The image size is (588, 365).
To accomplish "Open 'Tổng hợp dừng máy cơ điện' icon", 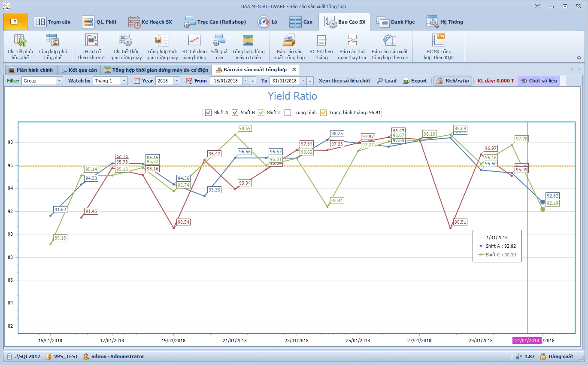I will coord(248,41).
